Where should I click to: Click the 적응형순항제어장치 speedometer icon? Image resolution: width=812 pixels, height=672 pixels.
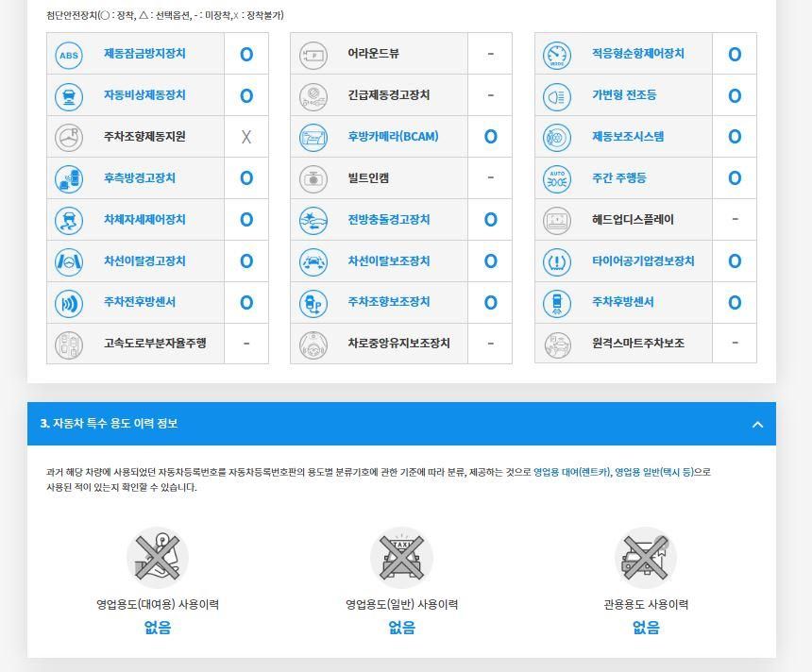[557, 55]
